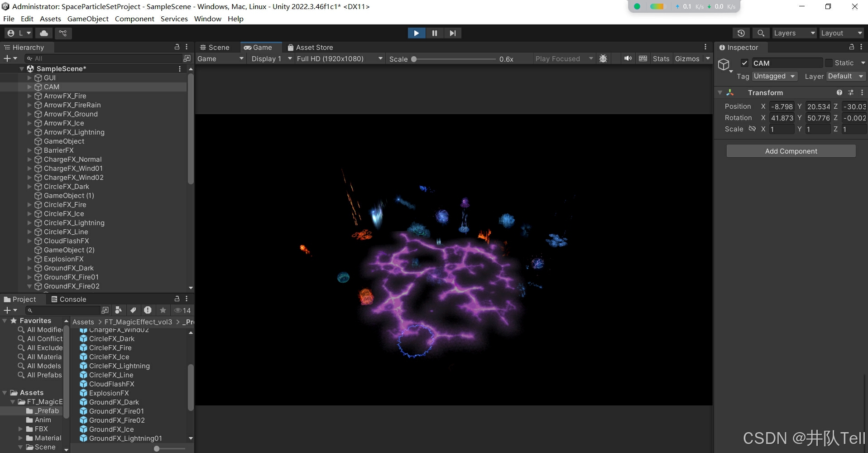Viewport: 868px width, 453px height.
Task: Open cloud services icon
Action: coord(44,33)
